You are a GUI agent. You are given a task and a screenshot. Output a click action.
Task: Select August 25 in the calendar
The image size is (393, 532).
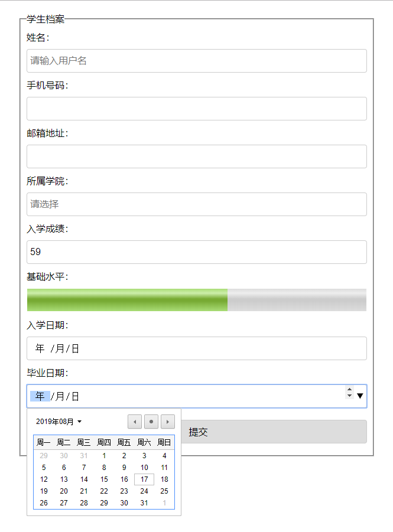(164, 491)
